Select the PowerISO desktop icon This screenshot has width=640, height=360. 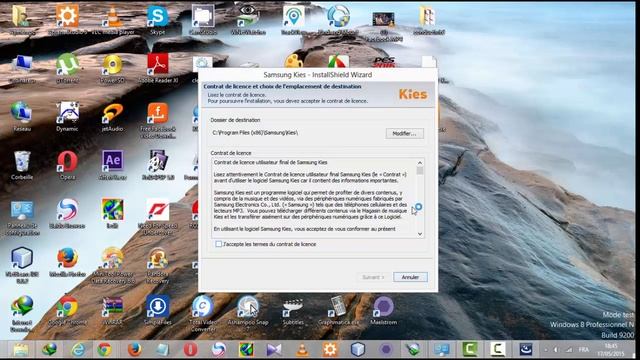[112, 69]
